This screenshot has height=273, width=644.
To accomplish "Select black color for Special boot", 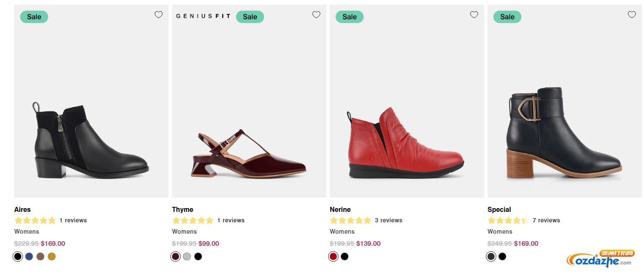I will tap(502, 256).
